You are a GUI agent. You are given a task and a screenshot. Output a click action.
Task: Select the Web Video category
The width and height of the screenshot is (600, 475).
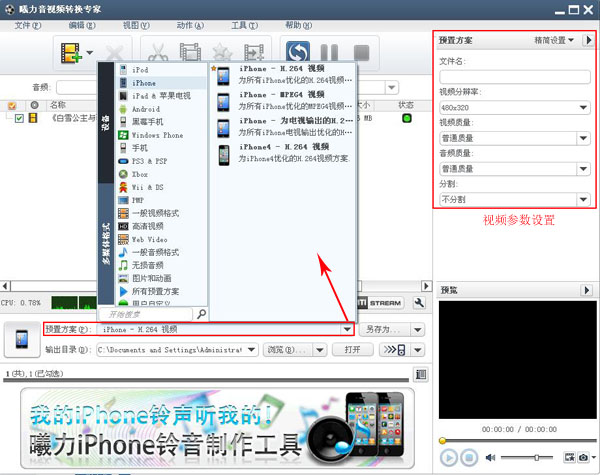[161, 239]
